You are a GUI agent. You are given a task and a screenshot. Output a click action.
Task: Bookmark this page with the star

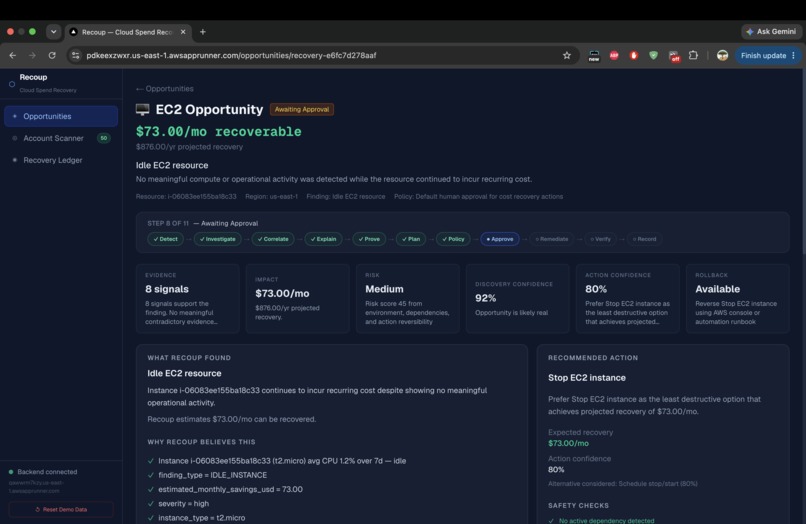[566, 56]
